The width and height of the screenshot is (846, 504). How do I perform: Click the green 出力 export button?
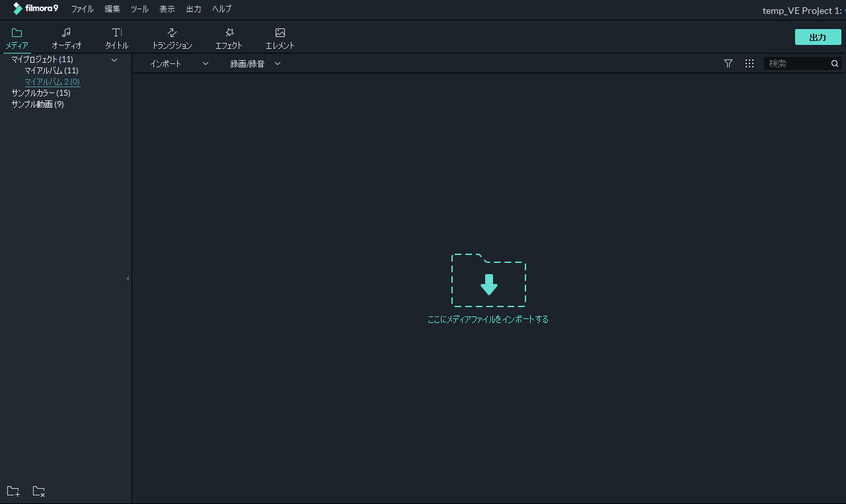[x=818, y=37]
